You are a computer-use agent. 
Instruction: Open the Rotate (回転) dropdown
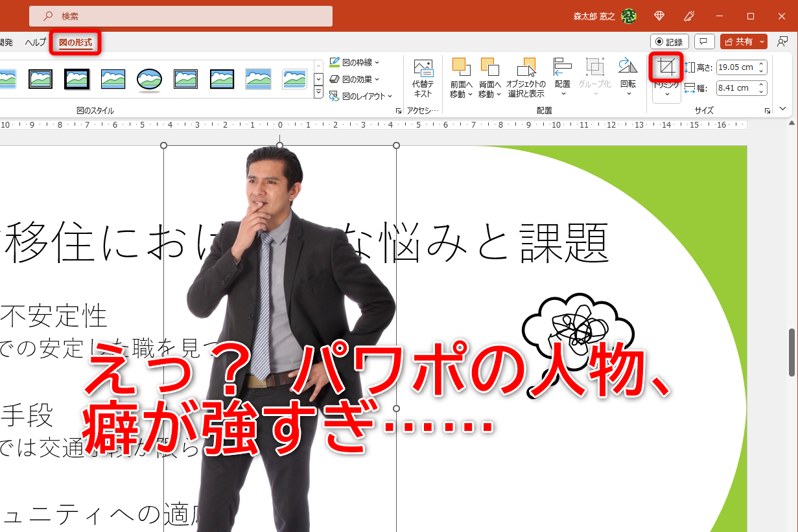[628, 78]
